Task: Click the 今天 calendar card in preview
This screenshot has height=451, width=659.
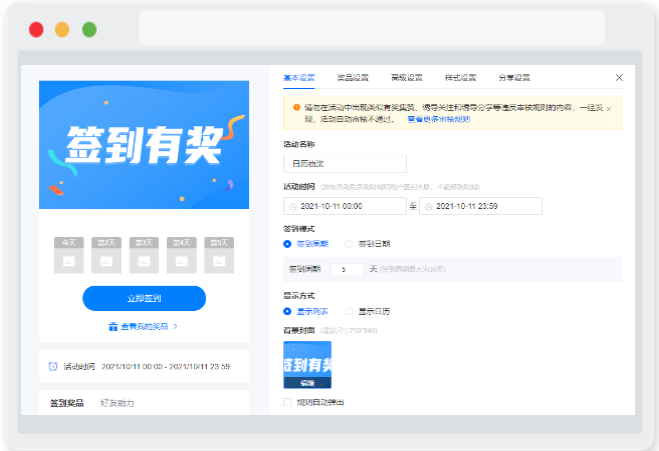Action: click(69, 255)
